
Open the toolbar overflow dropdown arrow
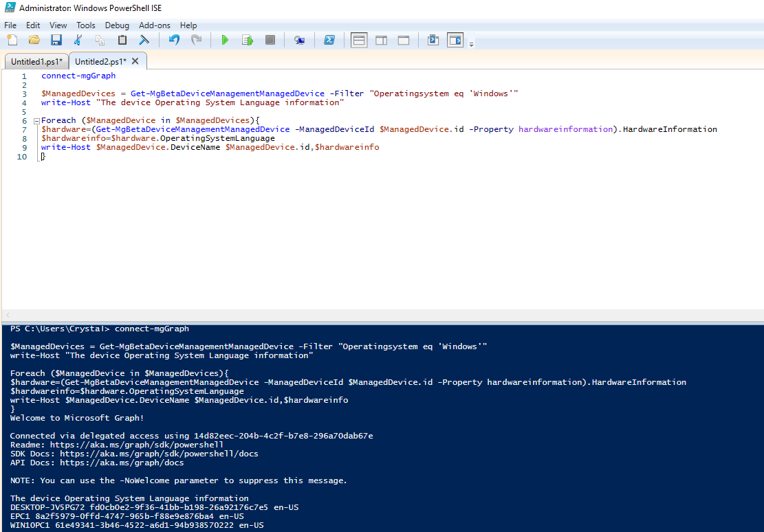pos(471,44)
